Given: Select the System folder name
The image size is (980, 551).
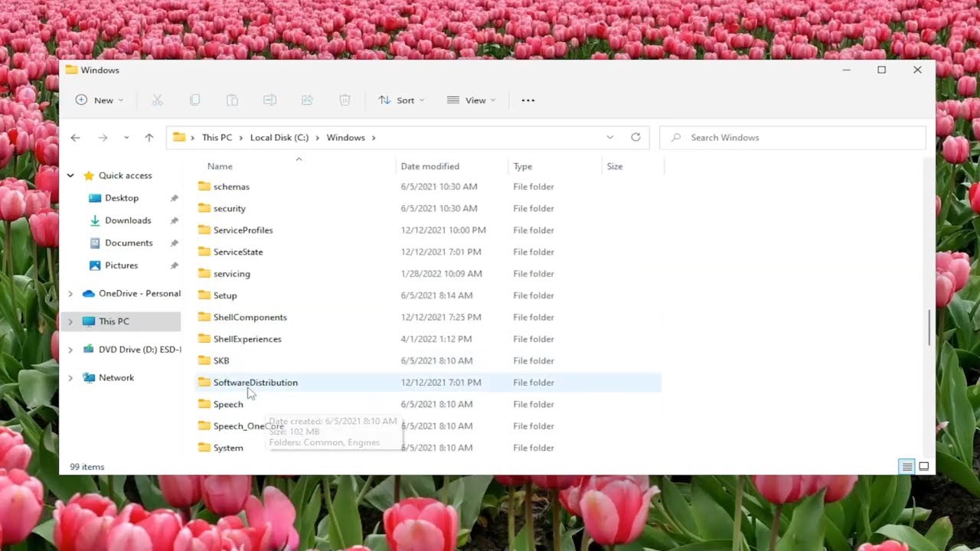Looking at the screenshot, I should 228,448.
